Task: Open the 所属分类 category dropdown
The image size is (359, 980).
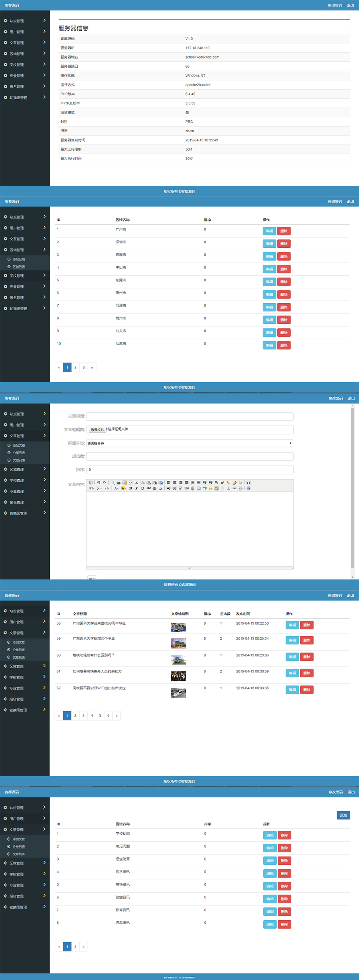Action: (189, 443)
